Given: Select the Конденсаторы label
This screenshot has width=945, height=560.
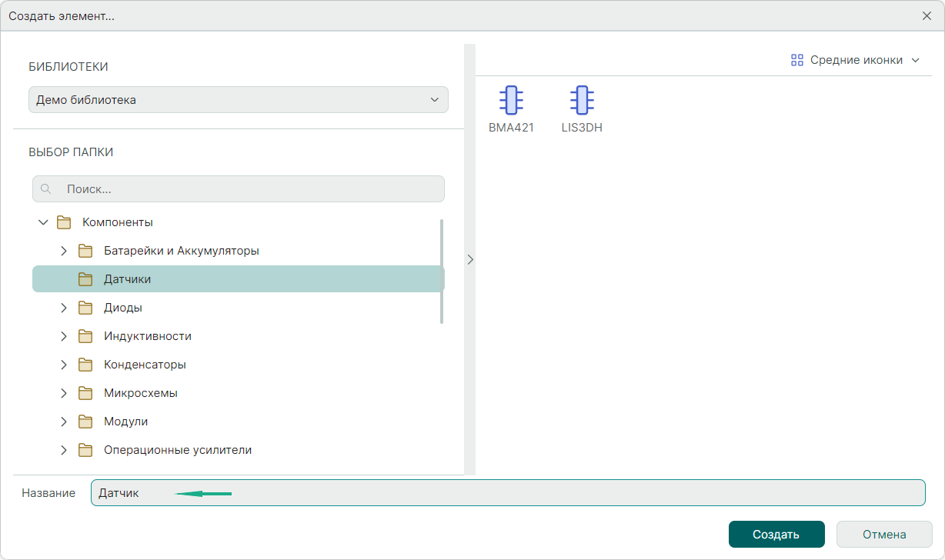Looking at the screenshot, I should click(145, 365).
